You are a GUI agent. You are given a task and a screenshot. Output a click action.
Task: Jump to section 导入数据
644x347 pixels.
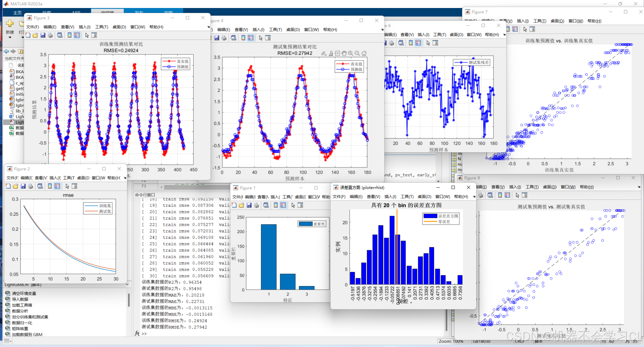coord(20,299)
